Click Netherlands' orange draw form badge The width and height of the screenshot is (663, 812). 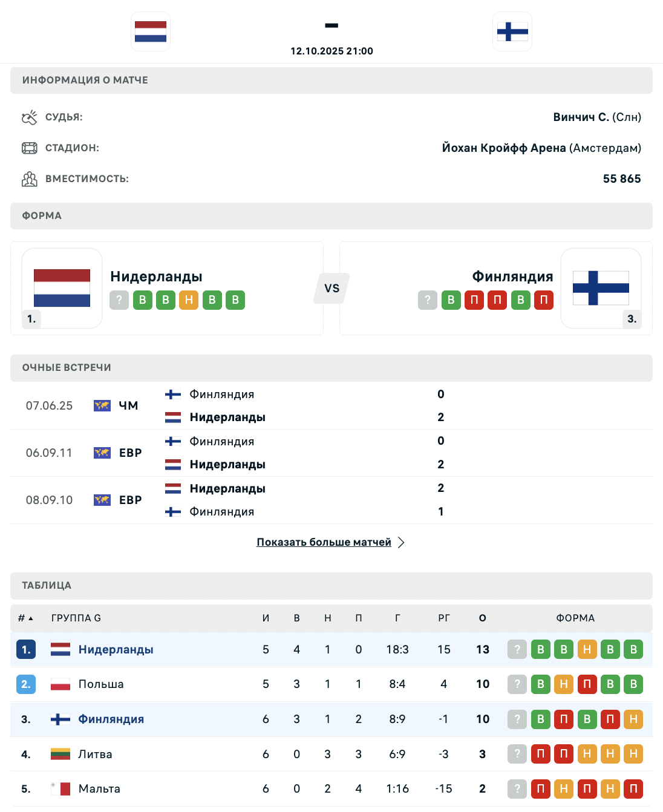(189, 300)
